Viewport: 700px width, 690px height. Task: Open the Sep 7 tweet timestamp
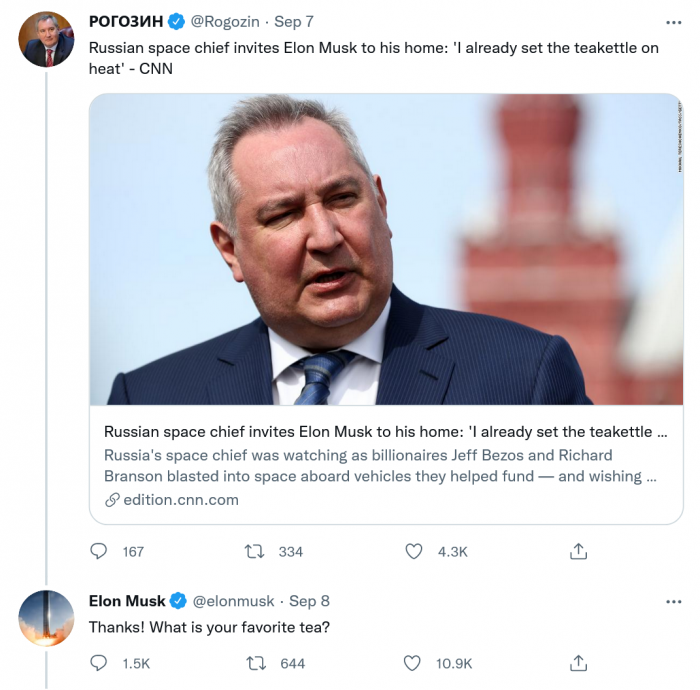(x=294, y=21)
